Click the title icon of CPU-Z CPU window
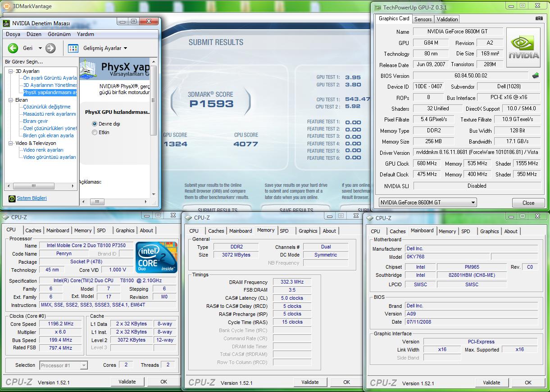 (x=5, y=217)
